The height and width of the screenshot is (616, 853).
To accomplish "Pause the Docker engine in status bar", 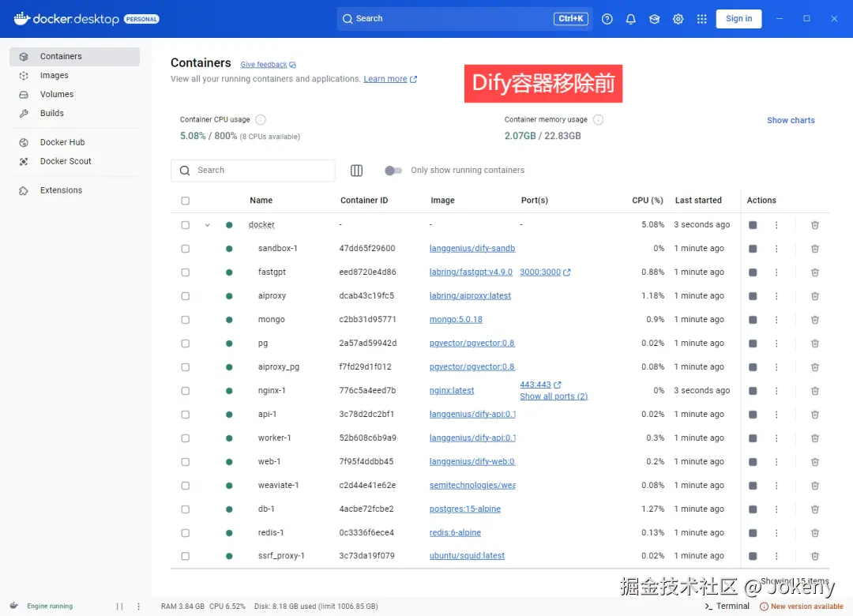I will click(120, 607).
